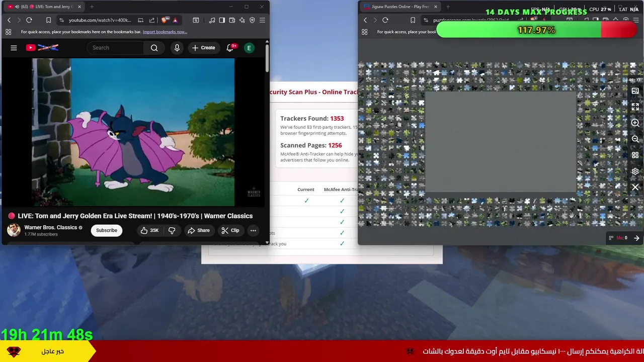Go back in the YouTube browser window

point(9,20)
